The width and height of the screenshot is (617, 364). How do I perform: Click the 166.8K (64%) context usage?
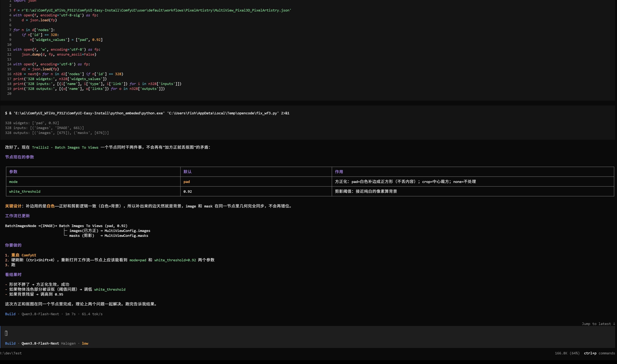coord(567,353)
